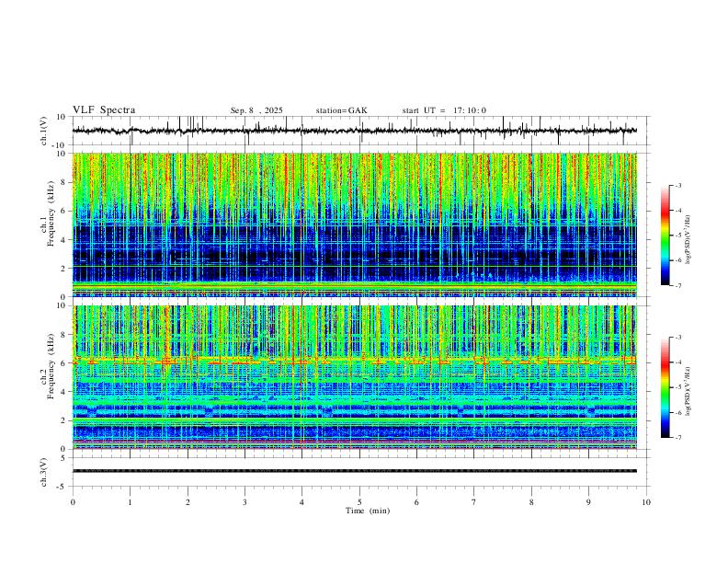Click the "5" tick on ch.3(V) axis

(x=64, y=458)
